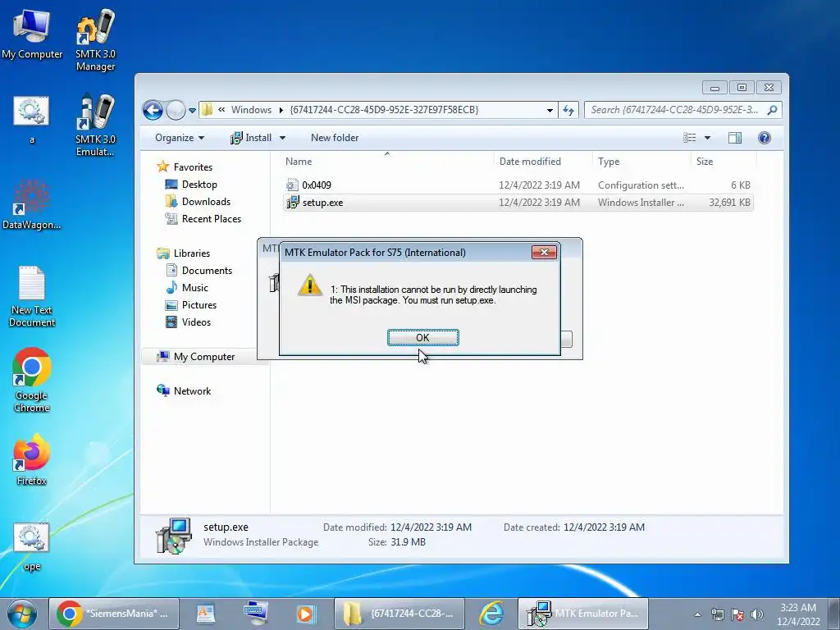Screen dimensions: 840x630
Task: Click the Show desktop button
Action: tap(833, 614)
